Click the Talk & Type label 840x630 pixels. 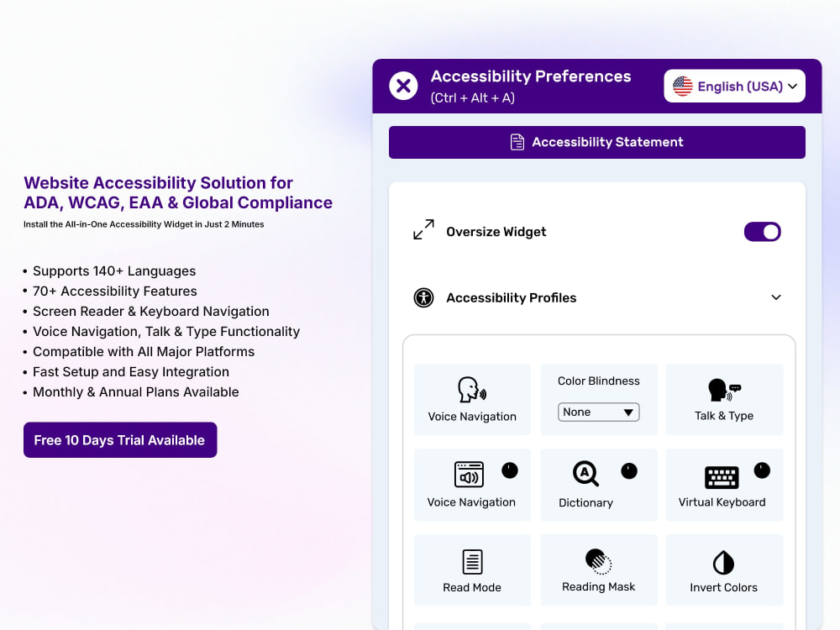point(724,416)
